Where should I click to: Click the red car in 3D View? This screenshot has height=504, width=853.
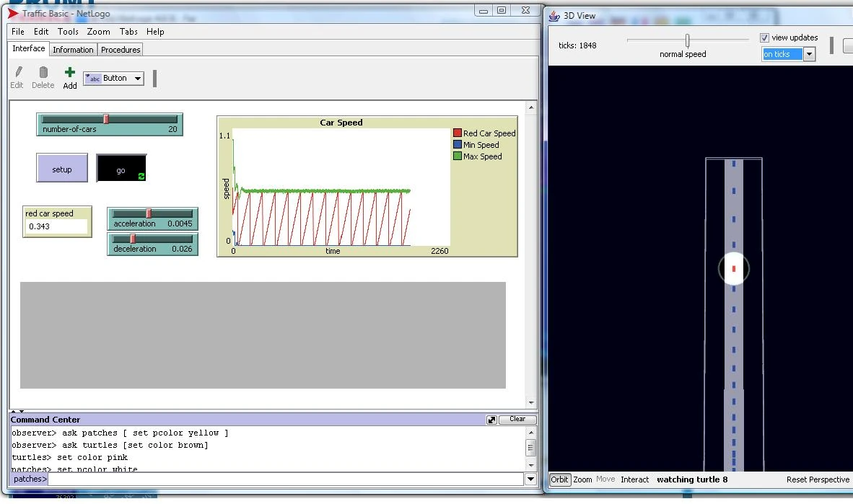coord(734,269)
